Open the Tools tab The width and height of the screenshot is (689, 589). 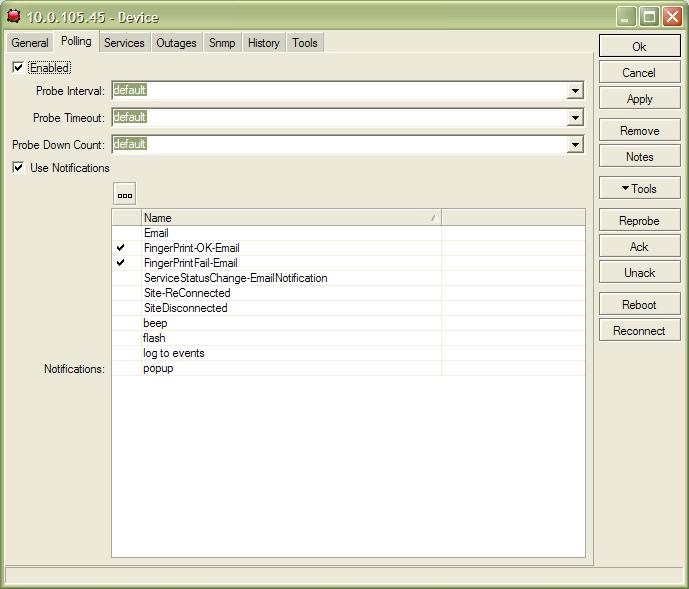click(x=305, y=43)
